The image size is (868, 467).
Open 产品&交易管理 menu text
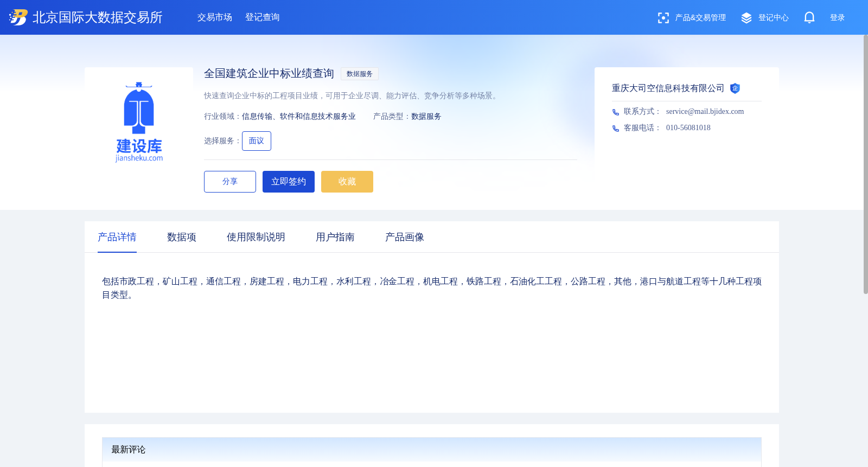pos(700,18)
